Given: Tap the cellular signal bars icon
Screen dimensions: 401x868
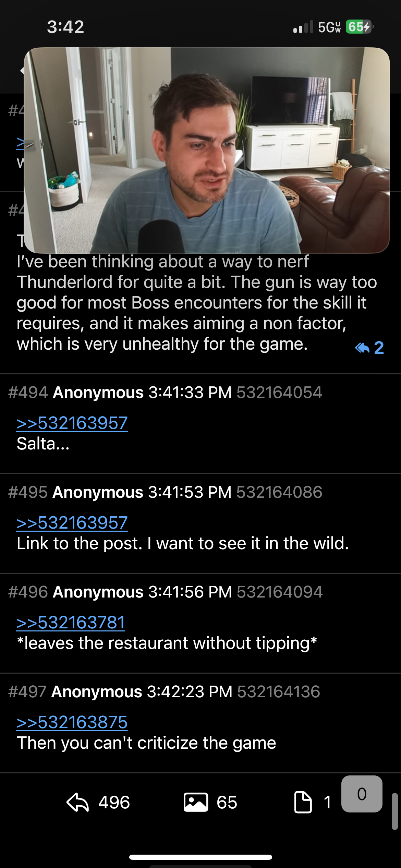Looking at the screenshot, I should [x=303, y=27].
